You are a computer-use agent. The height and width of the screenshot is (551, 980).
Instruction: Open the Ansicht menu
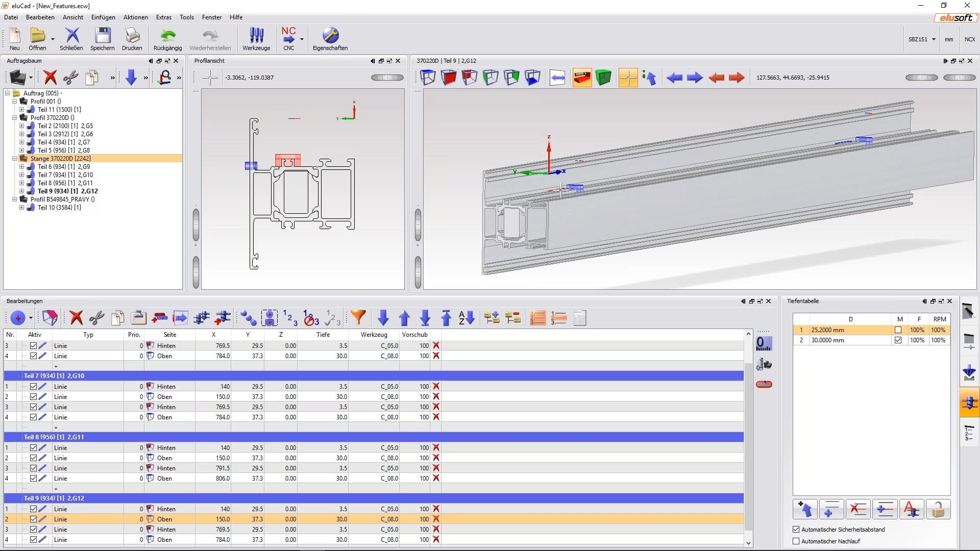tap(72, 17)
